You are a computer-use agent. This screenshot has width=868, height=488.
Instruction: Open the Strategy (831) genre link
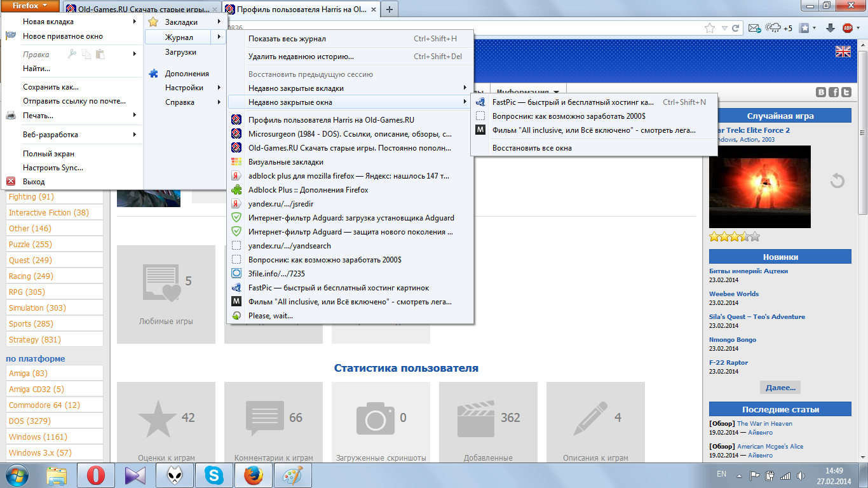tap(35, 340)
